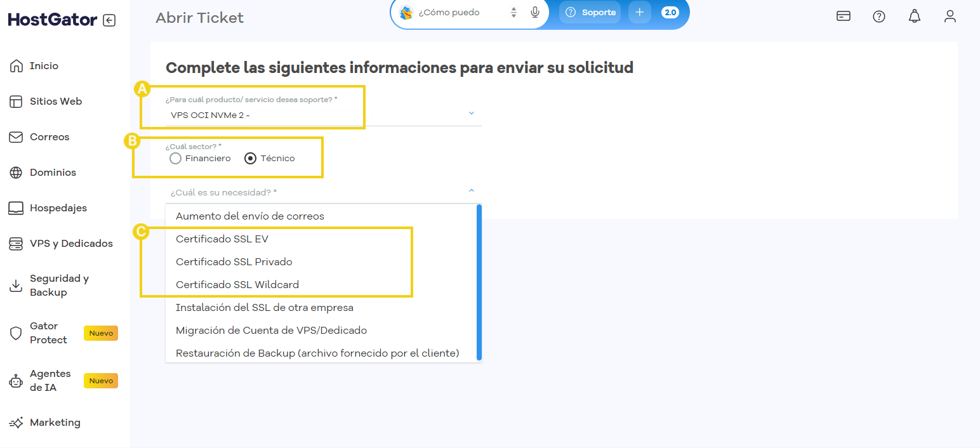The width and height of the screenshot is (980, 448).
Task: Go to Inicio in the sidebar
Action: pos(44,66)
